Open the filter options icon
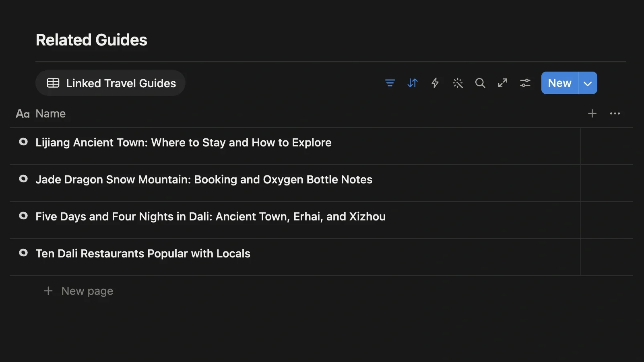 (390, 83)
